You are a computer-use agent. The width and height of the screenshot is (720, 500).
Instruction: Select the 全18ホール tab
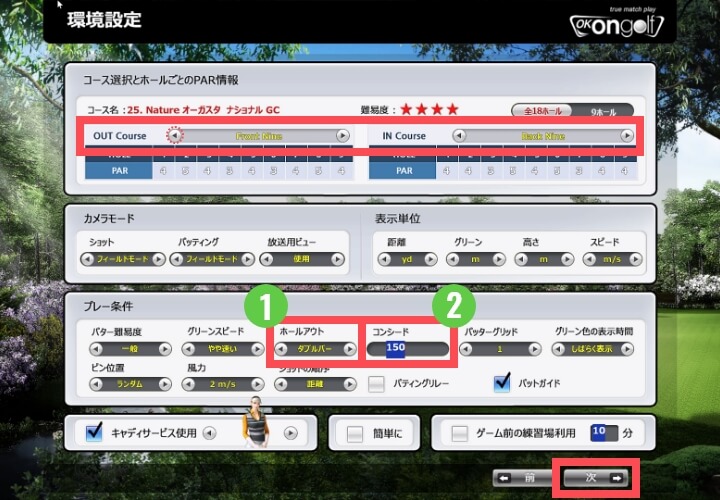pos(543,110)
